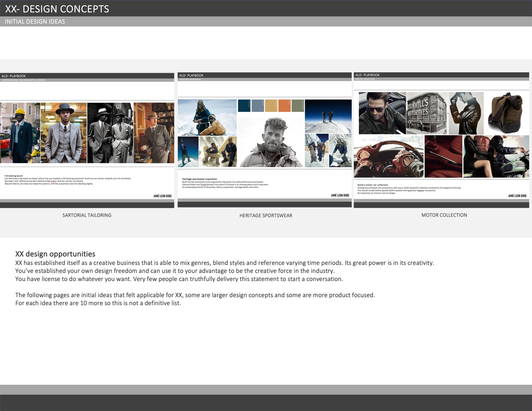Click the MOTOR COLLECTION caption
Screen dimensions: 532x411
[444, 215]
